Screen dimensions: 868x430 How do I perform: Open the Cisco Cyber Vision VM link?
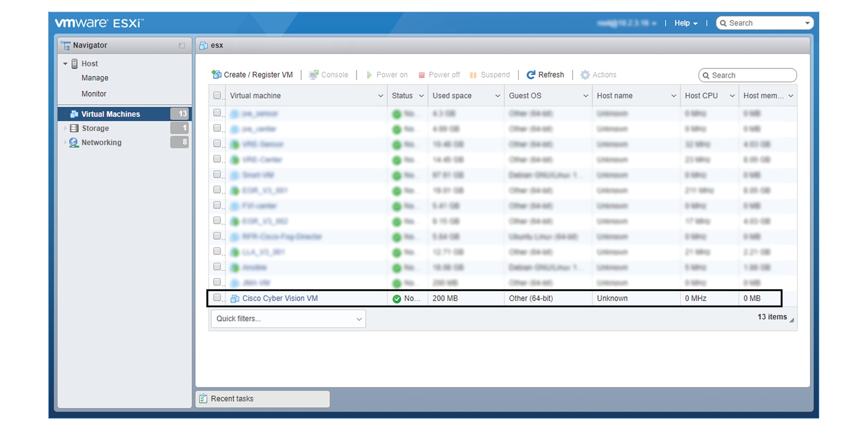tap(280, 298)
